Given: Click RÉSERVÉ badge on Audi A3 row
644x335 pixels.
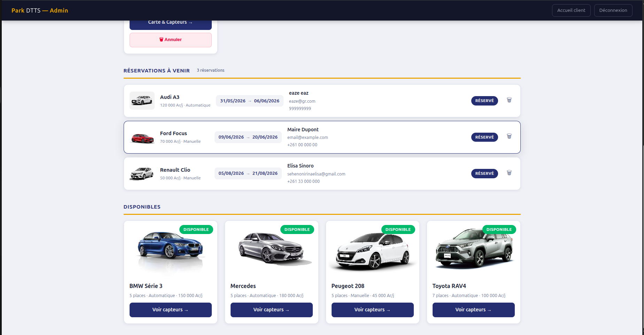Looking at the screenshot, I should 484,101.
